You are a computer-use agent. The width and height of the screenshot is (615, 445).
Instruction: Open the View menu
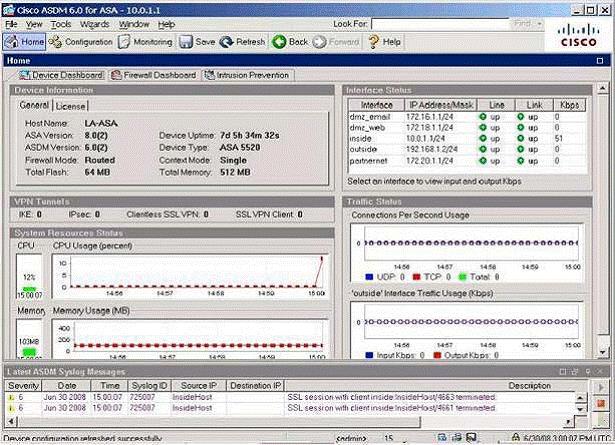point(34,24)
